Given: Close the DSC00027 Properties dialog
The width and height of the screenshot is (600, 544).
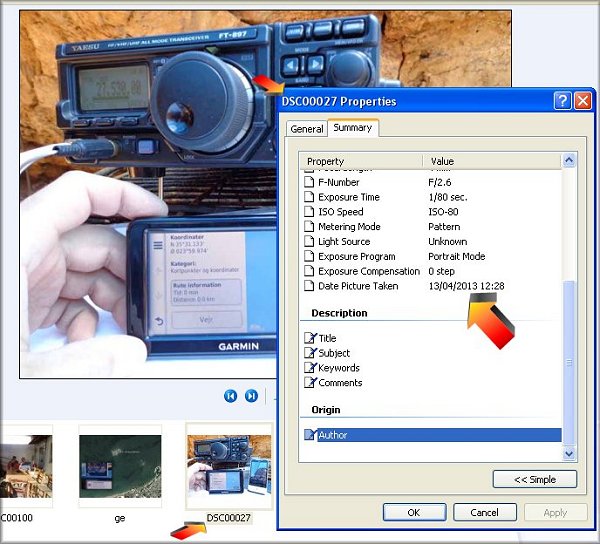Looking at the screenshot, I should [583, 101].
